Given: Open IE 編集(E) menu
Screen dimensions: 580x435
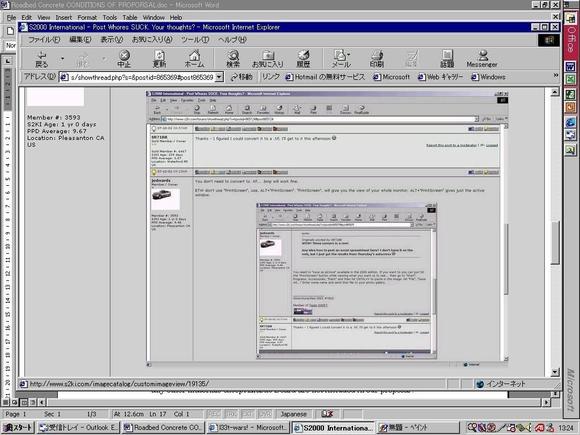Looking at the screenshot, I should [80, 40].
